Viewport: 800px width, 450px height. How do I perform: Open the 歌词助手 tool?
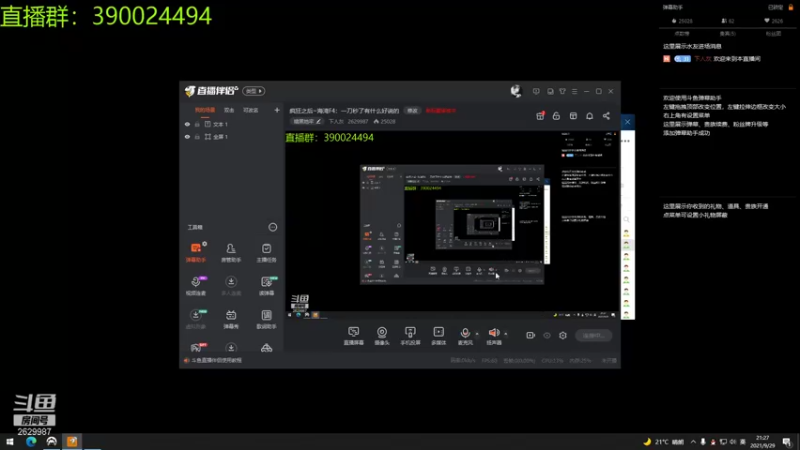266,319
